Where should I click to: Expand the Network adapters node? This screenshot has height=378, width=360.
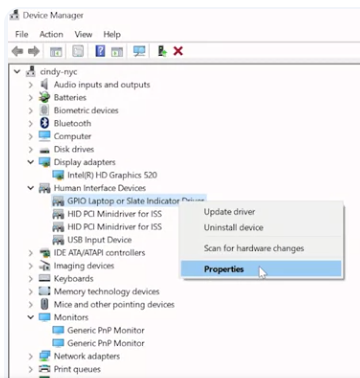pyautogui.click(x=31, y=356)
